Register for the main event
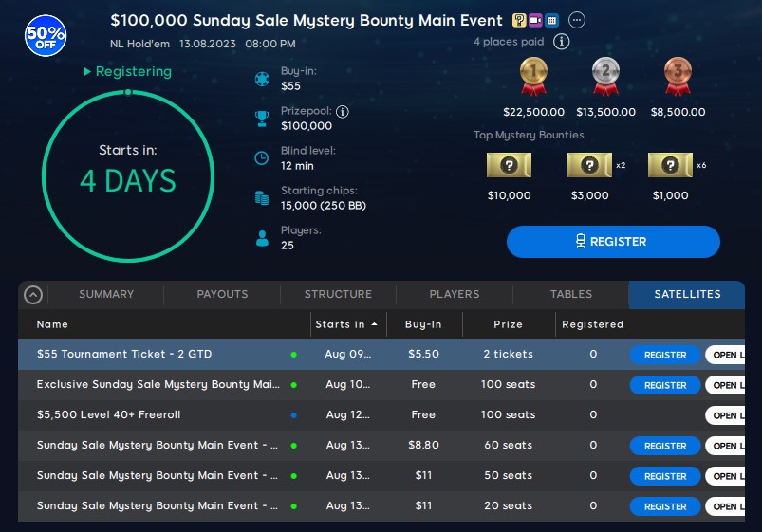The image size is (762, 532). (x=613, y=242)
